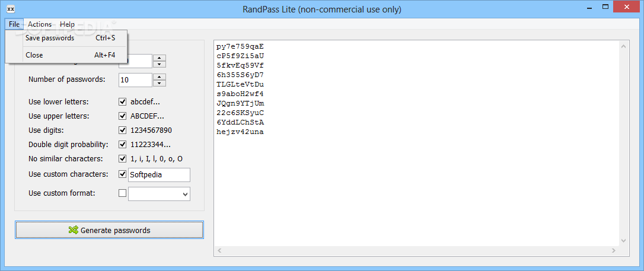
Task: Select the password cP5f9Zi5aU
Action: tap(240, 56)
